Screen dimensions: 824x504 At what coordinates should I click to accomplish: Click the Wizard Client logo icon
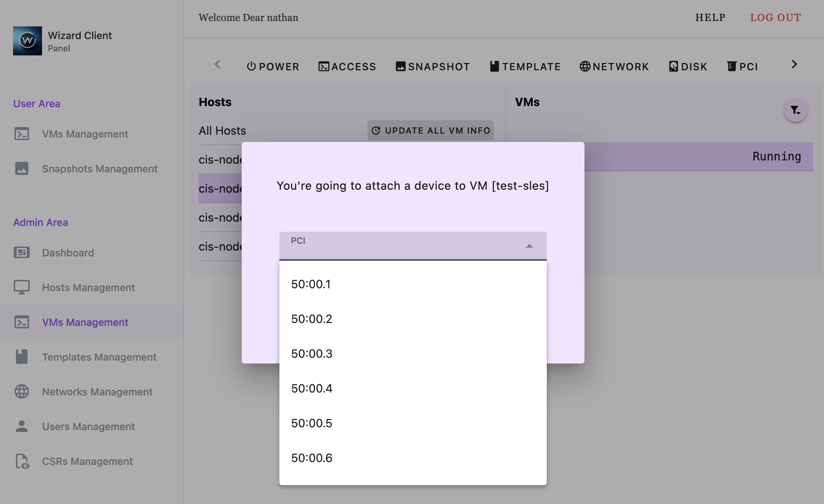point(28,41)
